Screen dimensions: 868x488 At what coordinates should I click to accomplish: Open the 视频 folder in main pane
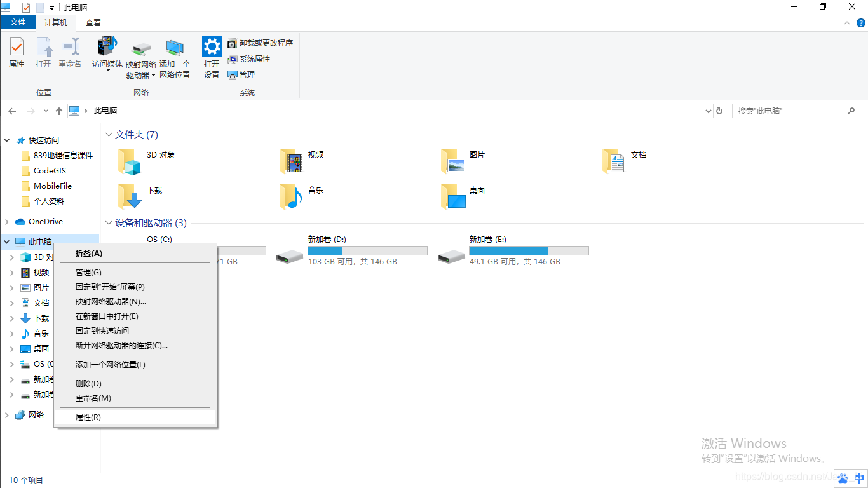pos(290,161)
